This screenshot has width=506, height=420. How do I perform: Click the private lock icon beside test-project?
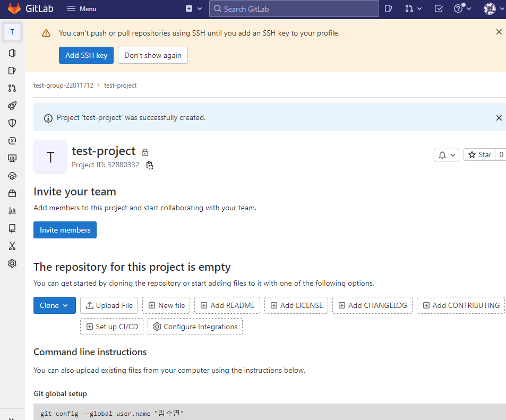tap(145, 152)
